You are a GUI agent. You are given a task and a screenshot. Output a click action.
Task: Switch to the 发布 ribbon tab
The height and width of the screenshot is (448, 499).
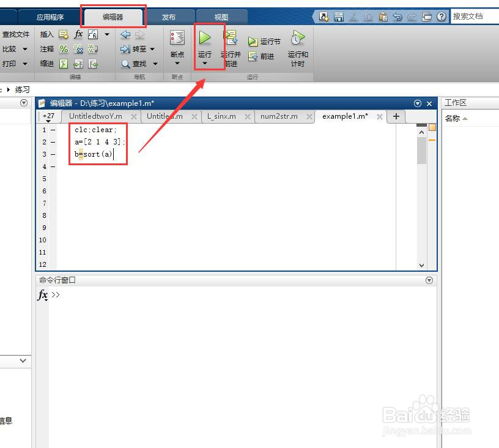pos(169,17)
